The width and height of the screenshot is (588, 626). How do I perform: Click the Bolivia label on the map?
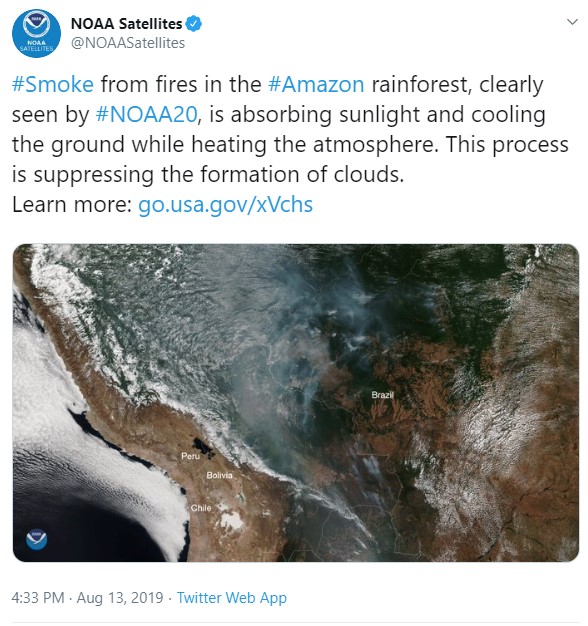click(219, 475)
